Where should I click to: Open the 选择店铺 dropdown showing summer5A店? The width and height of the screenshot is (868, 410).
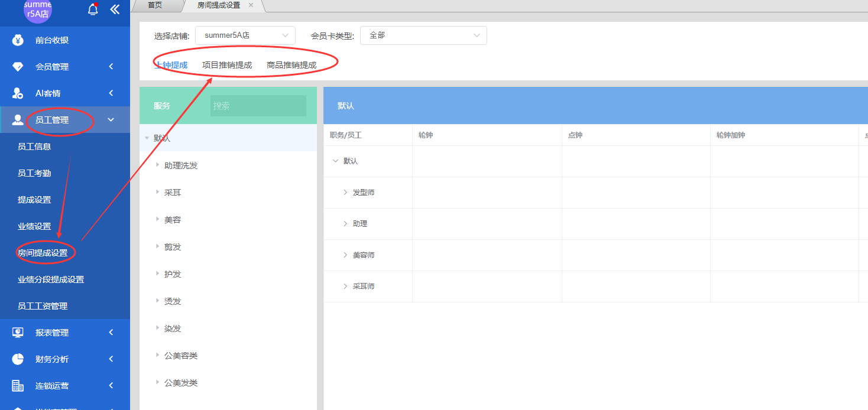[x=245, y=35]
